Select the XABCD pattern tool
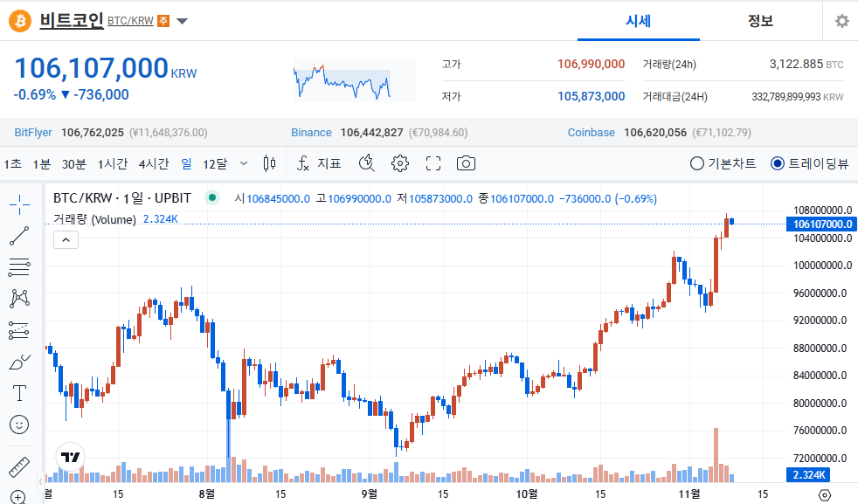 pyautogui.click(x=20, y=298)
